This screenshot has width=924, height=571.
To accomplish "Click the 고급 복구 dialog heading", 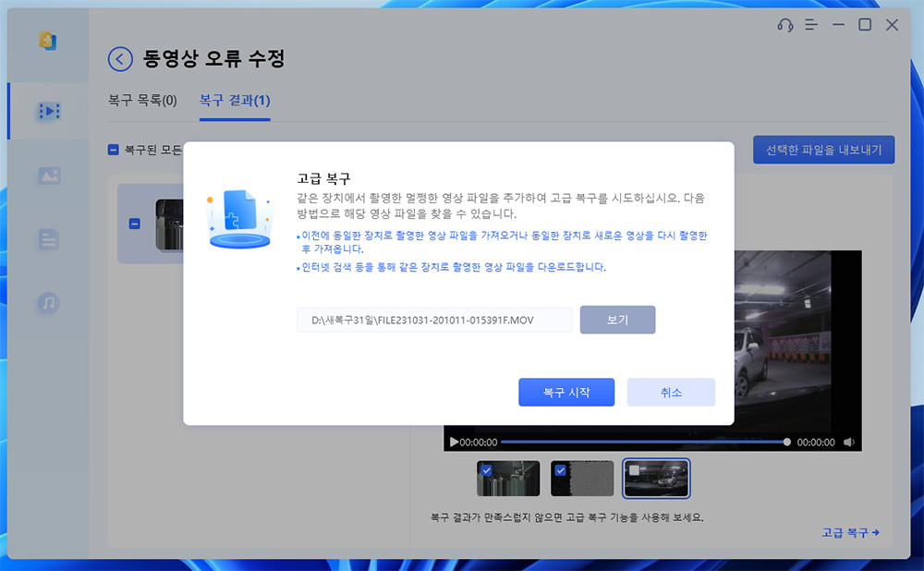I will coord(323,178).
